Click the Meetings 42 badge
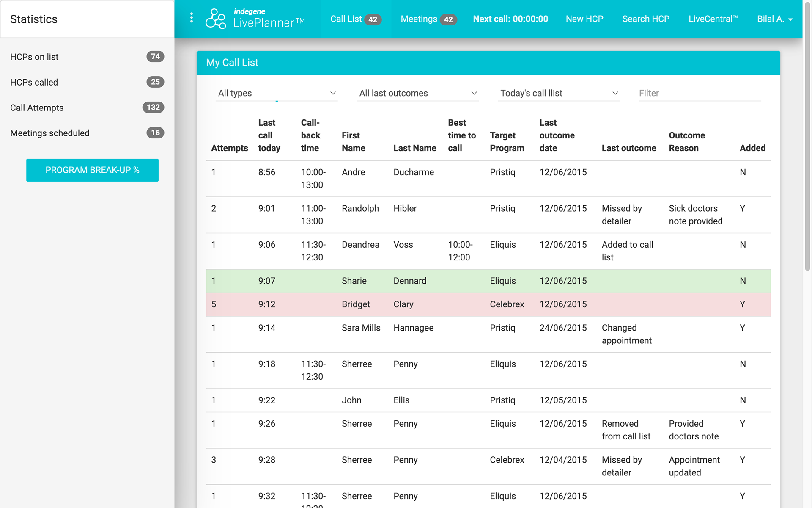 pos(448,19)
